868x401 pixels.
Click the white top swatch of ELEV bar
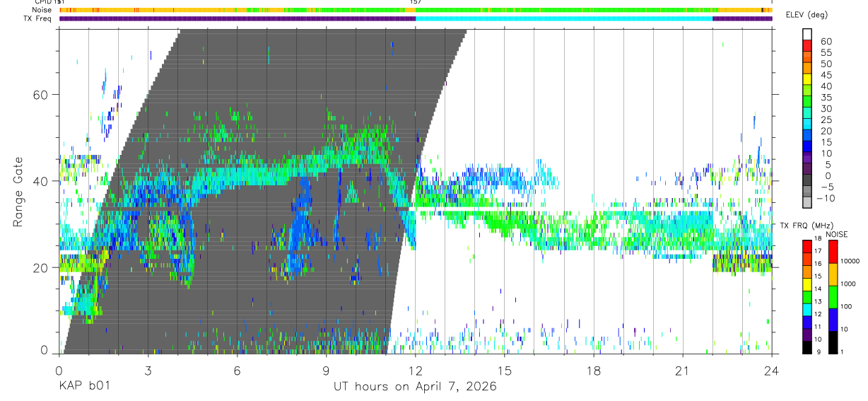point(807,35)
